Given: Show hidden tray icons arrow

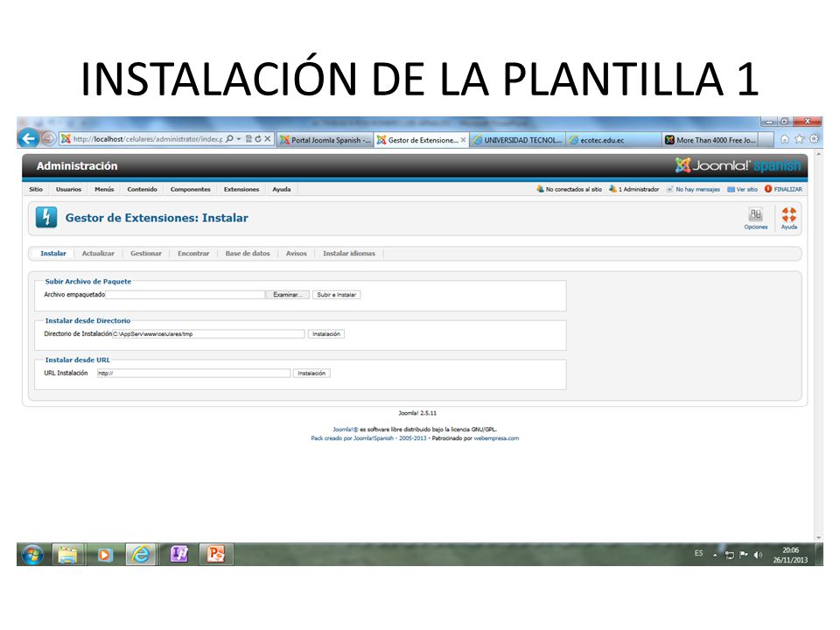Looking at the screenshot, I should pos(715,555).
